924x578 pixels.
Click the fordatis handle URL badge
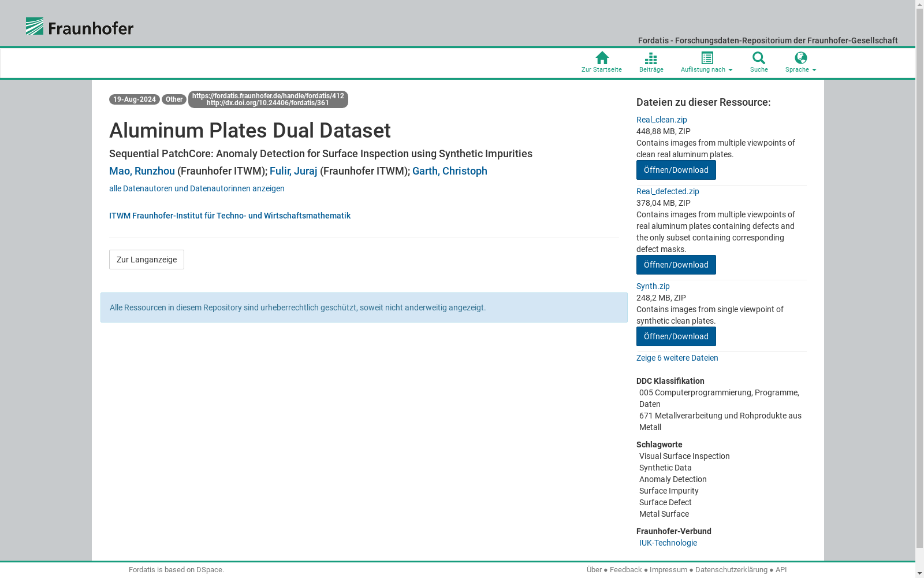(x=268, y=99)
